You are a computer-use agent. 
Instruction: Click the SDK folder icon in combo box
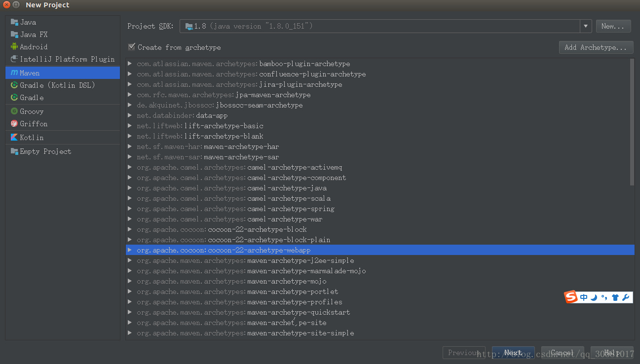click(188, 26)
